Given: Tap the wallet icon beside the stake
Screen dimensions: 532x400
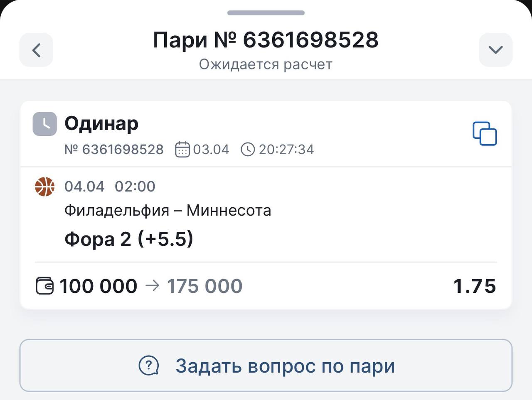Looking at the screenshot, I should point(44,286).
